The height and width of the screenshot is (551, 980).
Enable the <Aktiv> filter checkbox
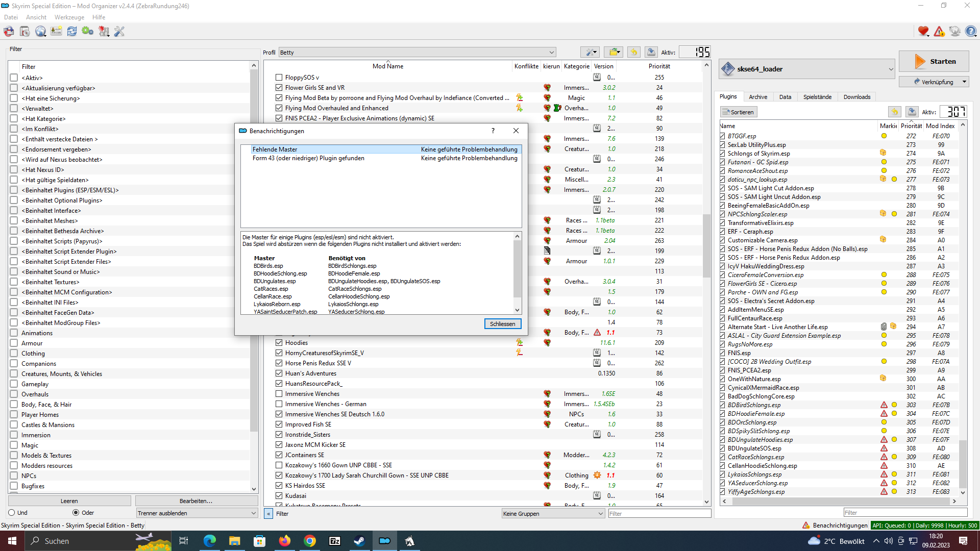[x=14, y=78]
